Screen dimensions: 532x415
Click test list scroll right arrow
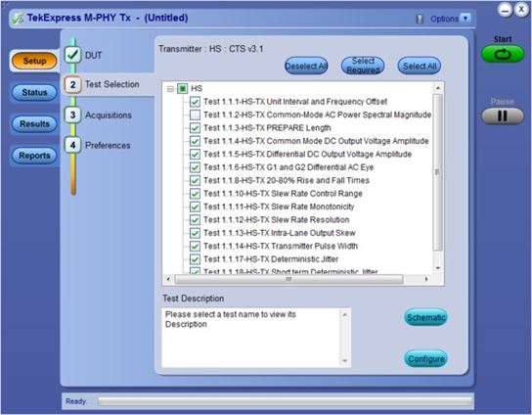coord(426,279)
